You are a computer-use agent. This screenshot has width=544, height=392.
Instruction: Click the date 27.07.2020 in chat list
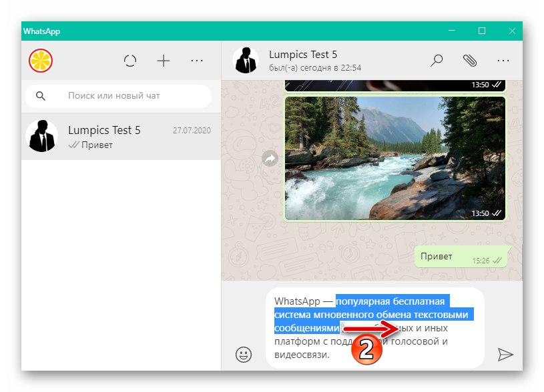(x=192, y=130)
